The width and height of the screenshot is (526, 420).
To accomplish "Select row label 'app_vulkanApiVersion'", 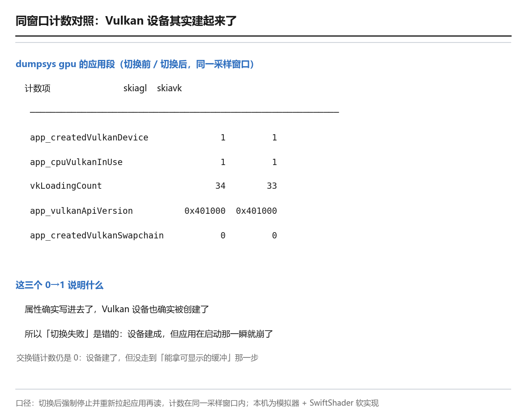I will (81, 211).
